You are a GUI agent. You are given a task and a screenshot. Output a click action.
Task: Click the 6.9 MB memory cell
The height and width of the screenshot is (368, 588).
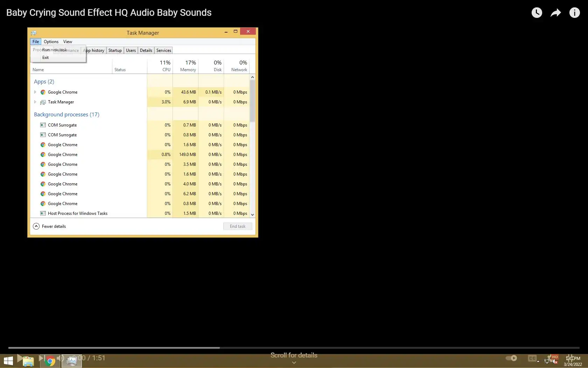(x=185, y=102)
